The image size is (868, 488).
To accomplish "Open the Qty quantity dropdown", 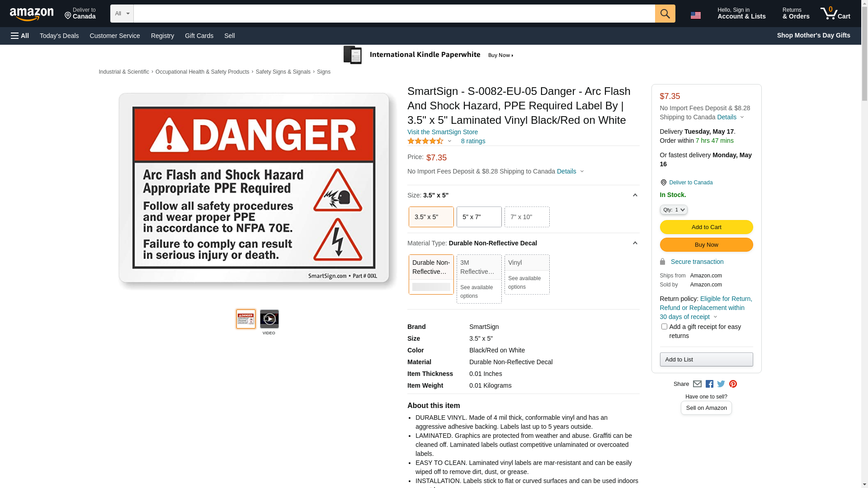I will click(x=674, y=210).
